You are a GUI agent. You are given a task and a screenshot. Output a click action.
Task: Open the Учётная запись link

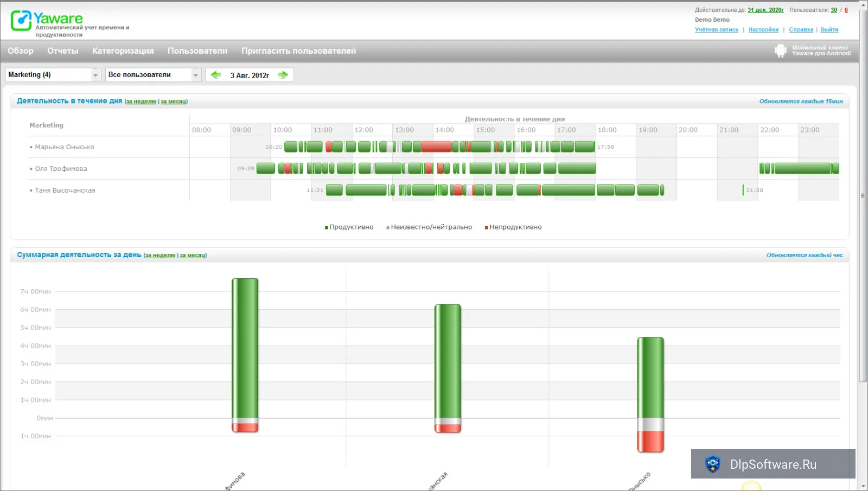[x=717, y=30]
